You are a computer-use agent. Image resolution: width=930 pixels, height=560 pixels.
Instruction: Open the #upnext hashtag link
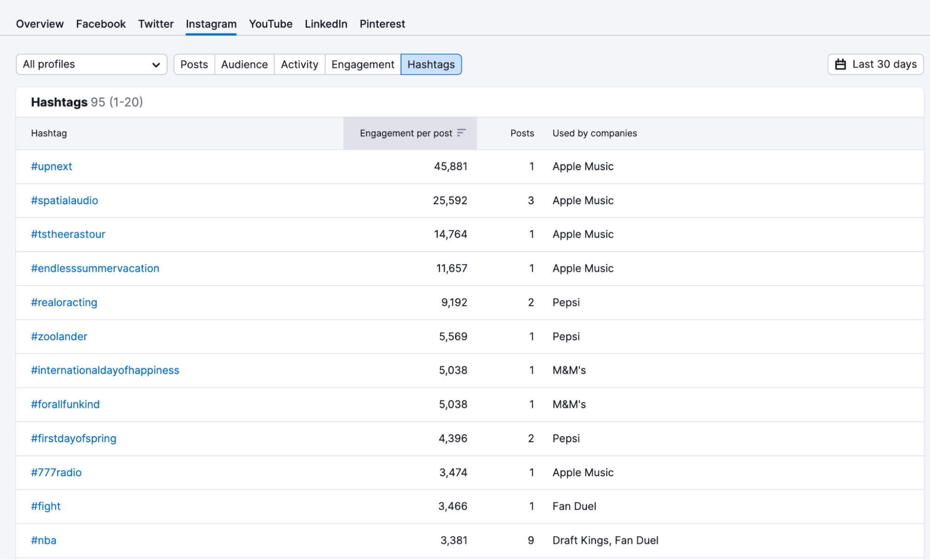(x=51, y=167)
